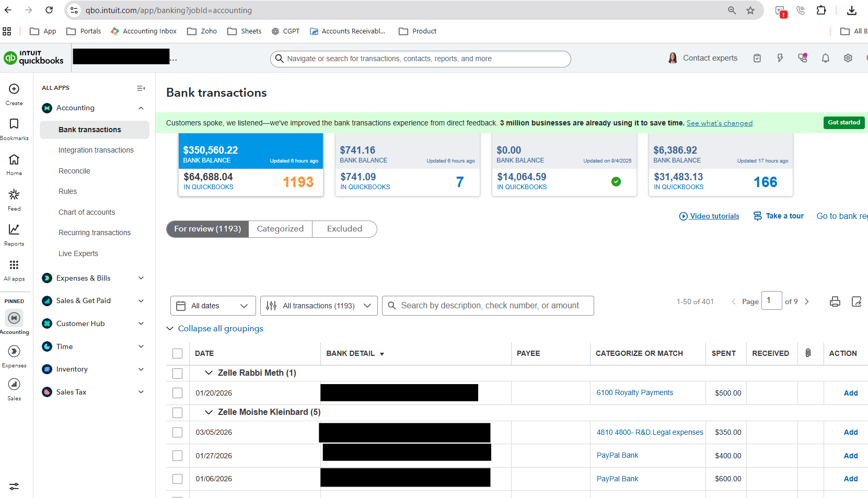Expand the Inventory section
The image size is (868, 498).
(141, 369)
